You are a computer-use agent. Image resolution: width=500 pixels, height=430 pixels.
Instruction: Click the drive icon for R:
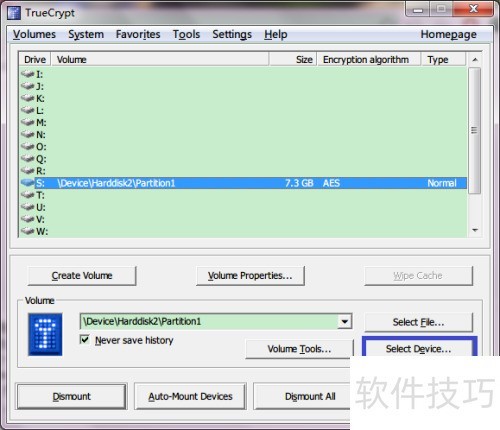[28, 170]
